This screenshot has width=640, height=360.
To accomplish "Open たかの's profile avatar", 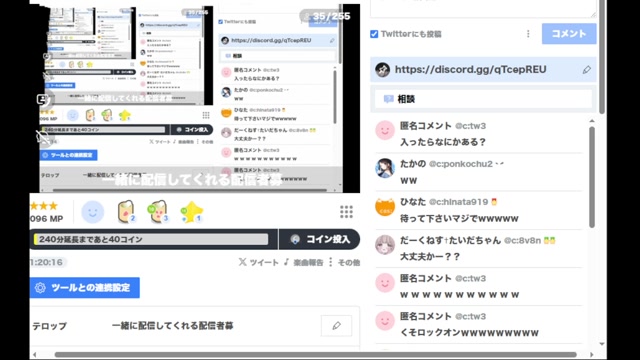I will coord(385,168).
